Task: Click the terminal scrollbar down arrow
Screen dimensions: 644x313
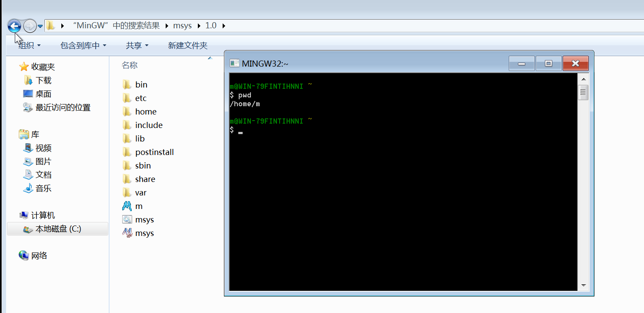Action: (583, 286)
